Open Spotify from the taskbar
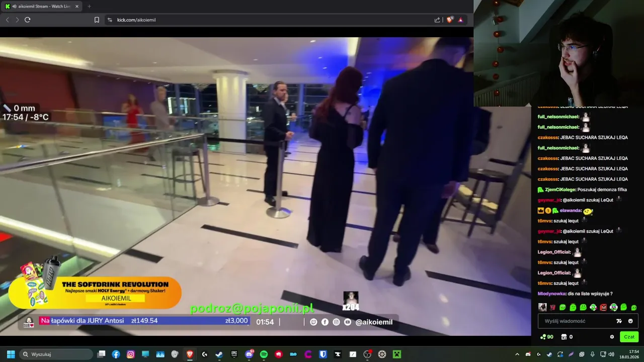The width and height of the screenshot is (644, 362). (264, 354)
